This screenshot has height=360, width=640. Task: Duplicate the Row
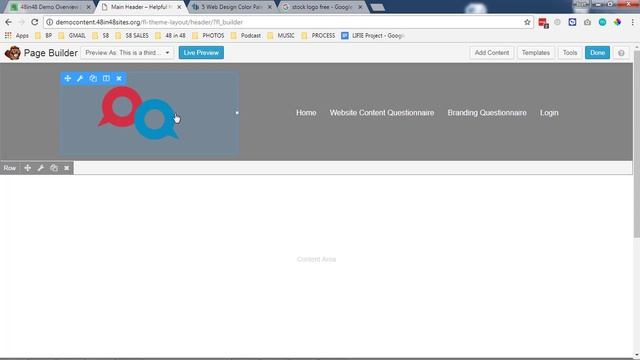point(53,168)
